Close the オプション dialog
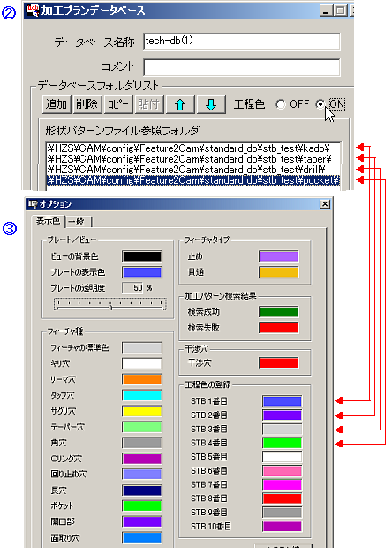 tap(325, 204)
